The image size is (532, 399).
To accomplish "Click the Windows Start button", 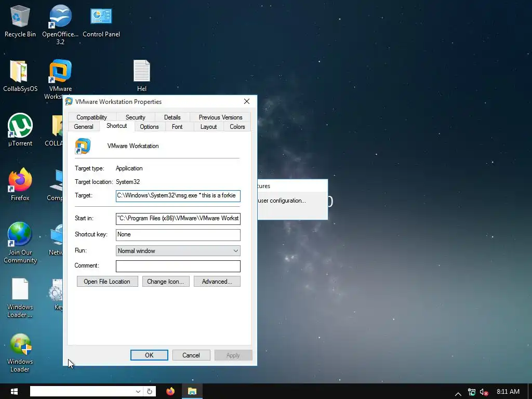I will tap(14, 391).
